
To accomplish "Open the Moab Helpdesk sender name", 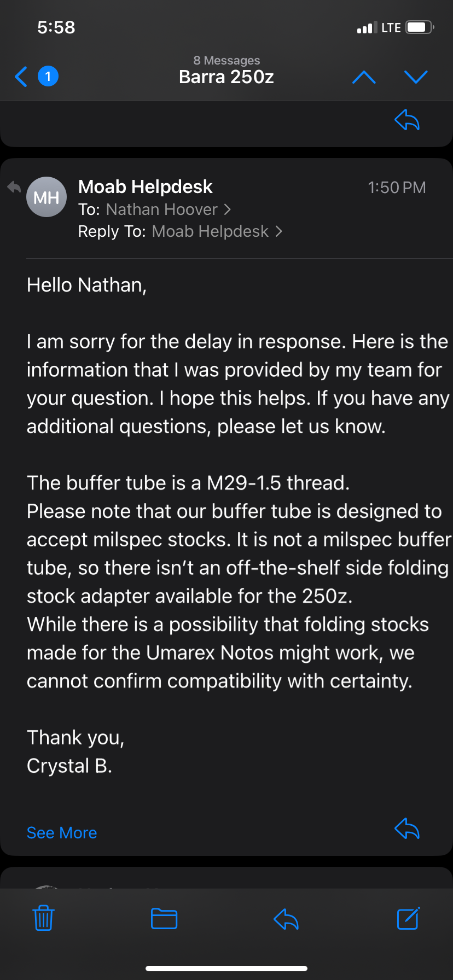I will pos(146,187).
